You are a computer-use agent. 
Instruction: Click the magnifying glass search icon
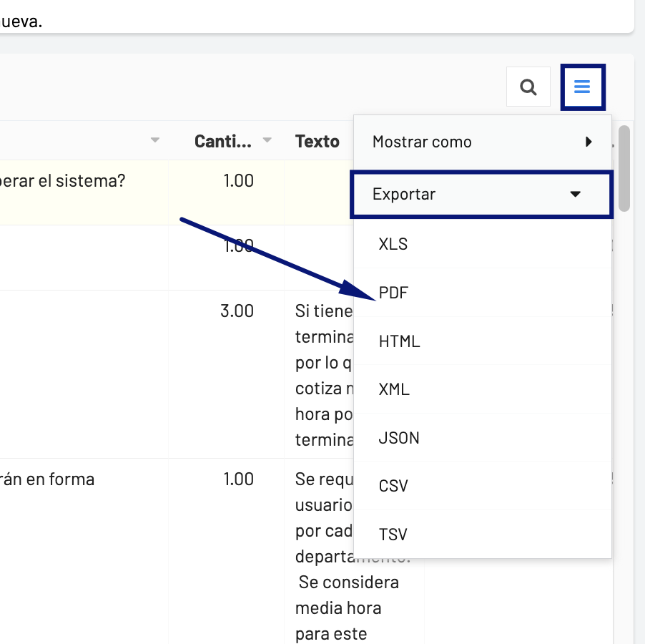pyautogui.click(x=528, y=87)
